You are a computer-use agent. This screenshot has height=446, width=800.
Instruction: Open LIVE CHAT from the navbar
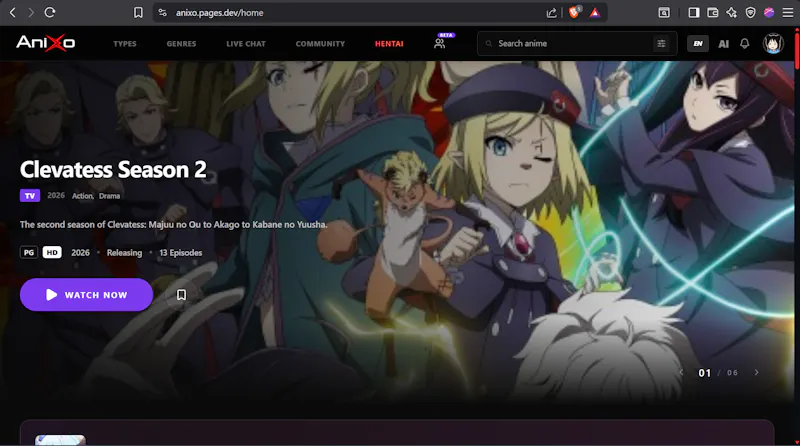tap(246, 44)
